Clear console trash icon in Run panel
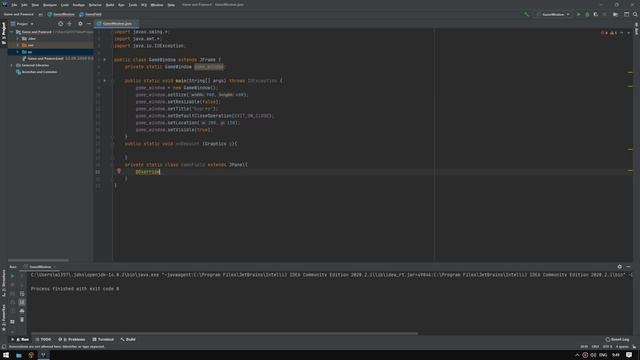Screen dimensions: 640x360 22,320
